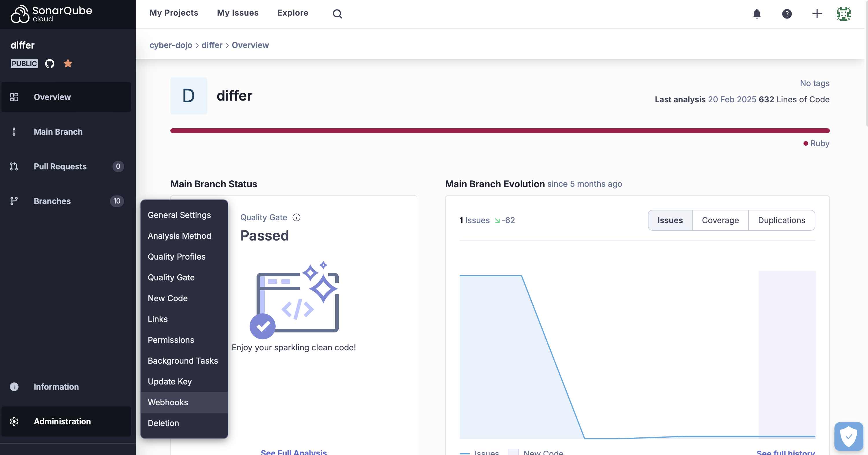Toggle the favorite star for differ

(68, 63)
